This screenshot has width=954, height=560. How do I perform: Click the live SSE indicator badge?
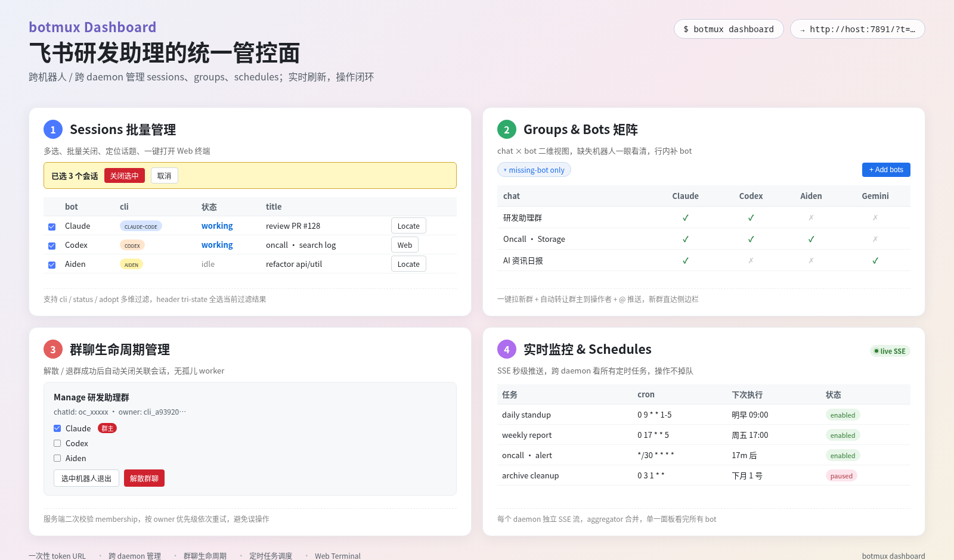pos(890,351)
